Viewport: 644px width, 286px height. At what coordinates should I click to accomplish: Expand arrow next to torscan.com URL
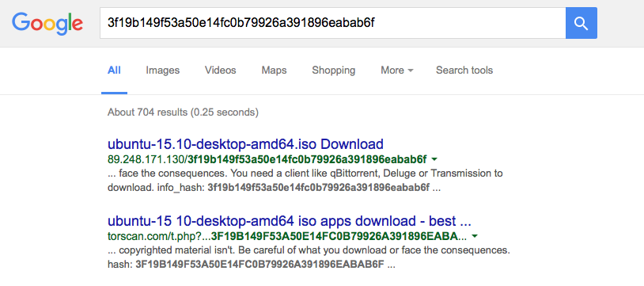pyautogui.click(x=475, y=237)
